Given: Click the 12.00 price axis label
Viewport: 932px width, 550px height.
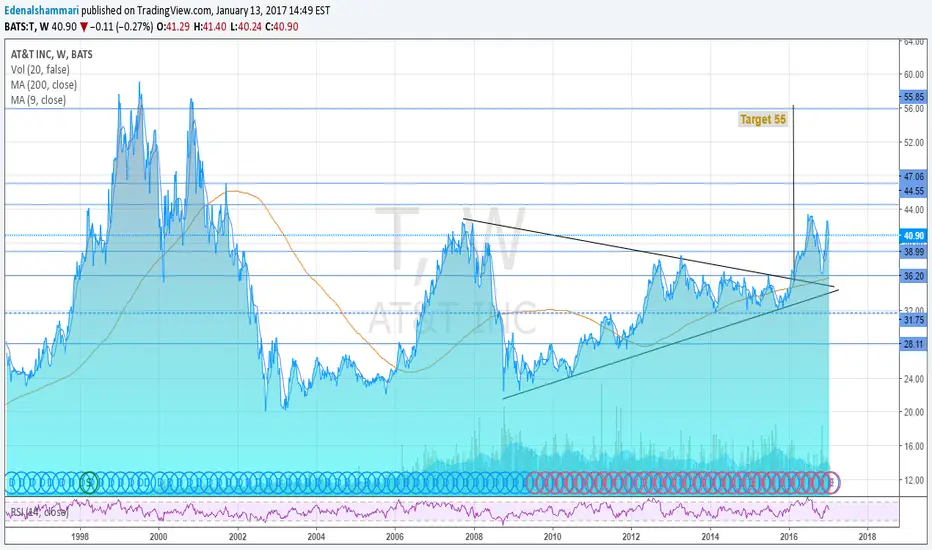Looking at the screenshot, I should pos(914,480).
